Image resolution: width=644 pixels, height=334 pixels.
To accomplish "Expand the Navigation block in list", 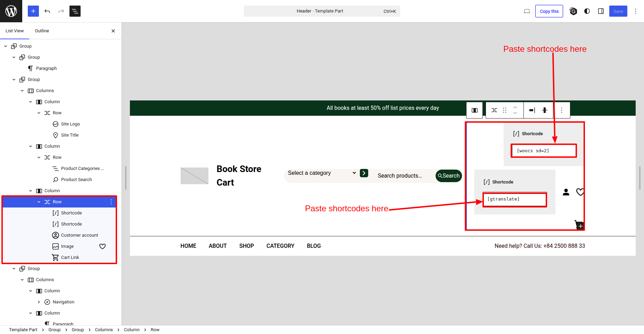I will (39, 302).
